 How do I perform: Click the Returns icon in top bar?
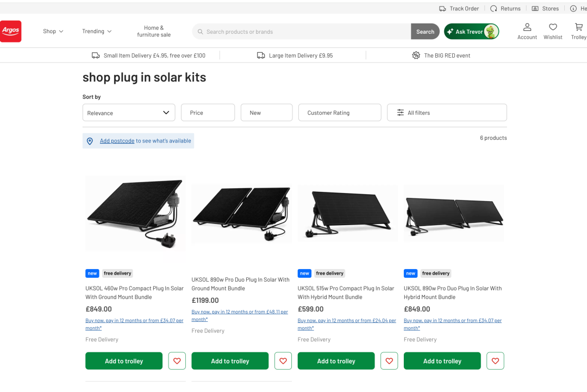tap(494, 9)
